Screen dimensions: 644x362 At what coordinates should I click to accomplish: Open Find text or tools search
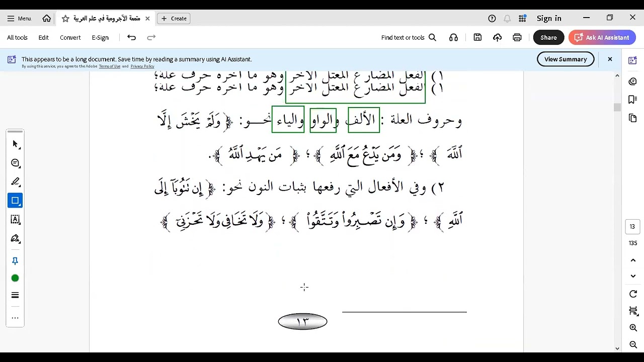pyautogui.click(x=409, y=38)
